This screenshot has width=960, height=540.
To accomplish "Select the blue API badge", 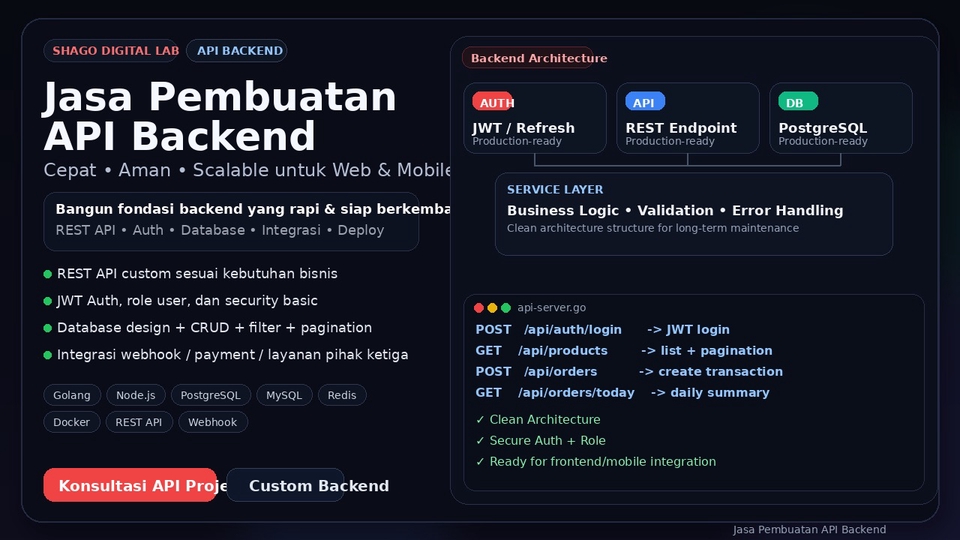I will (645, 102).
